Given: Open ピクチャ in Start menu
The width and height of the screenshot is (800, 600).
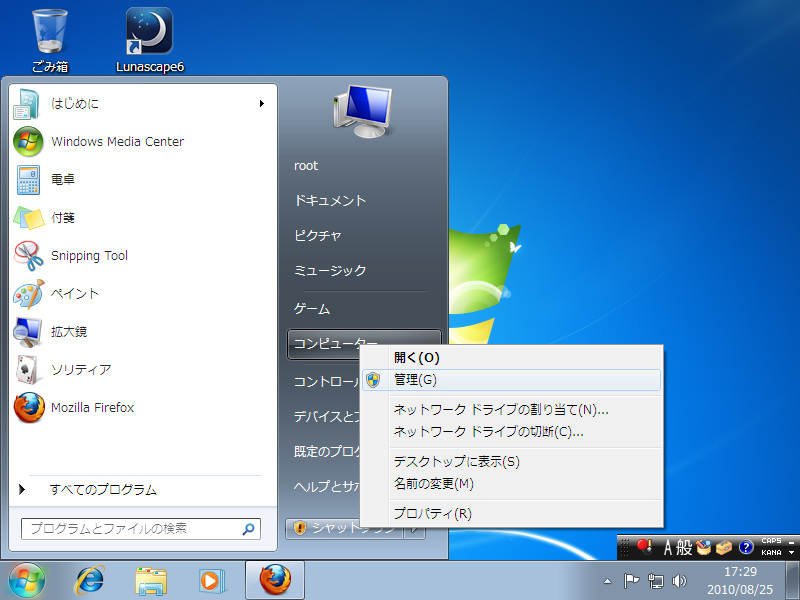Looking at the screenshot, I should point(317,236).
